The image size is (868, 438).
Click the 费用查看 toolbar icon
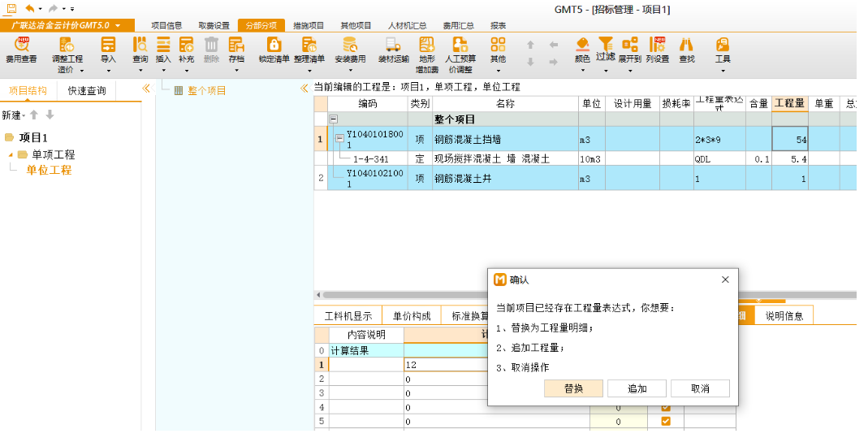pos(20,46)
